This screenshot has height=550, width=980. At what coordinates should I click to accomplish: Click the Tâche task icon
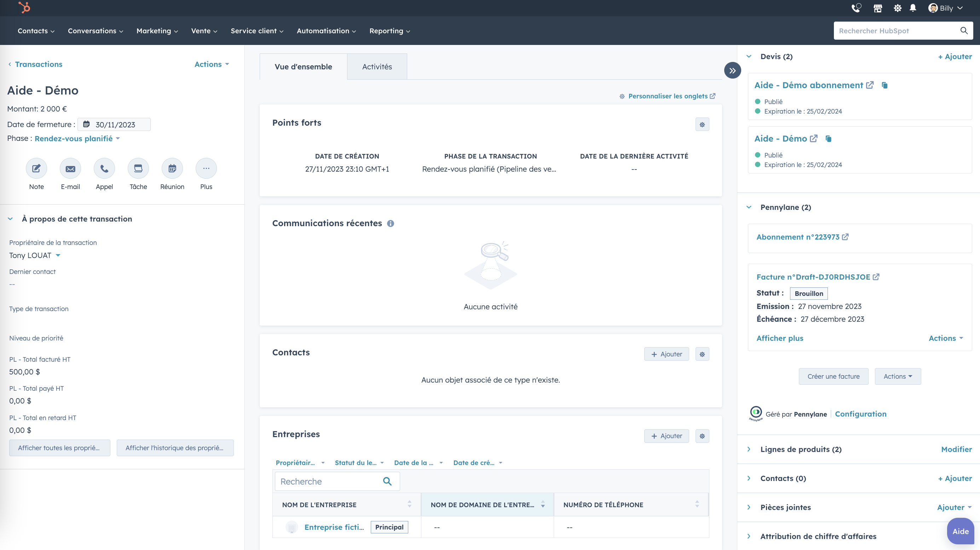tap(138, 168)
